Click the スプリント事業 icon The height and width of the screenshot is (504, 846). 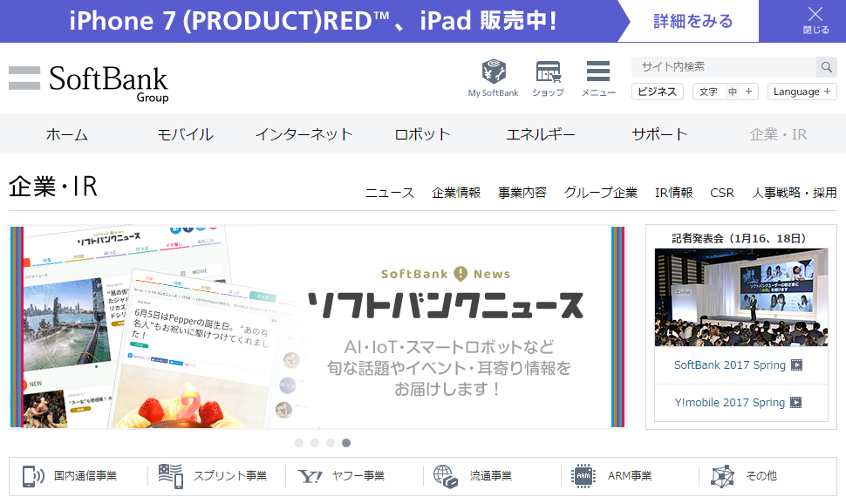pos(171,476)
